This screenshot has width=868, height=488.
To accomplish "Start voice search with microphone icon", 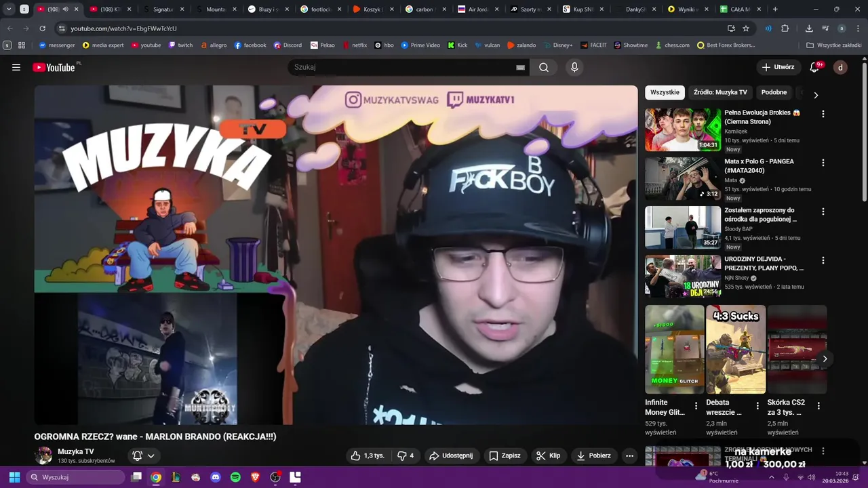I will pyautogui.click(x=574, y=67).
